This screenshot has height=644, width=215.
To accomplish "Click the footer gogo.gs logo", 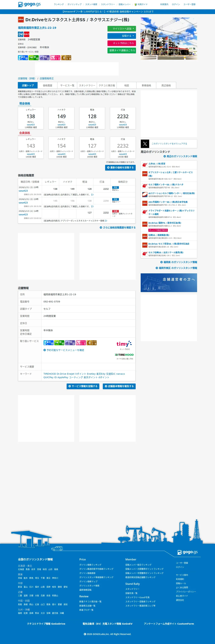I will tap(188, 552).
